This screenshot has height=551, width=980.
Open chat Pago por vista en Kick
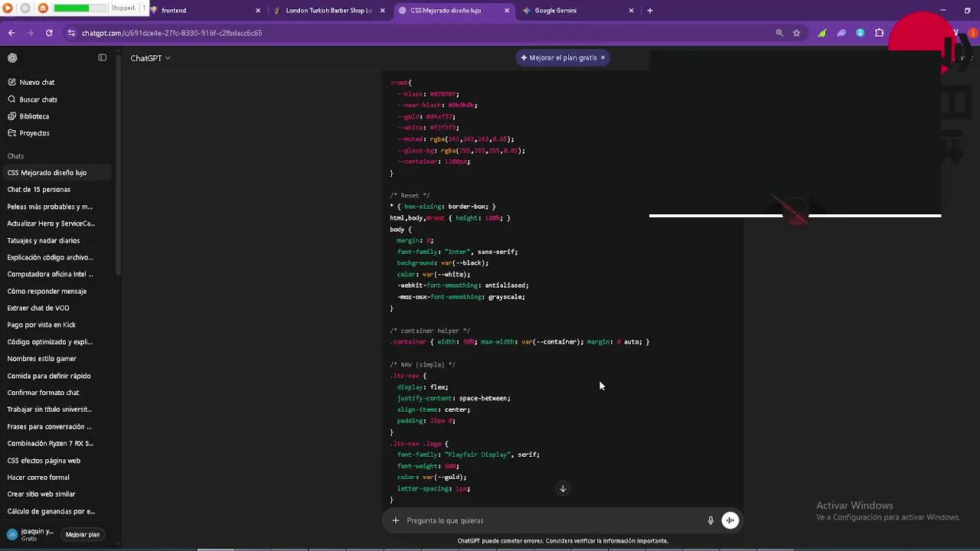point(57,325)
